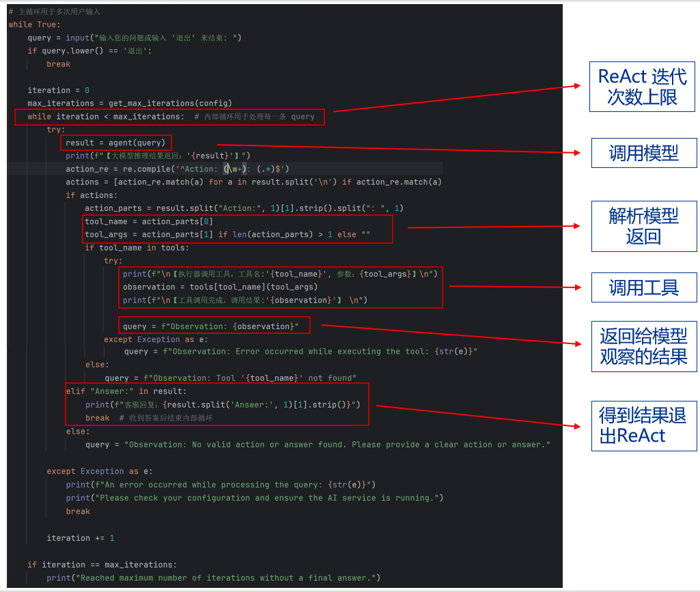Screen dimensions: 700x592
Task: Select the "if iteration == max_iterations:" line
Action: point(102,564)
